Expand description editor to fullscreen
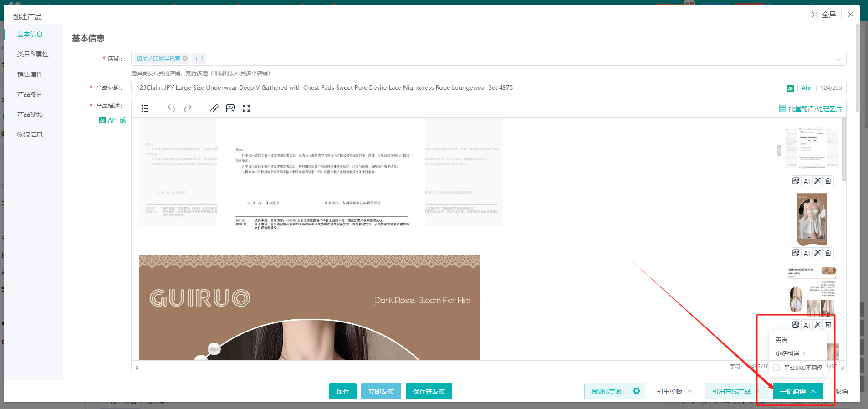This screenshot has width=868, height=409. (246, 108)
